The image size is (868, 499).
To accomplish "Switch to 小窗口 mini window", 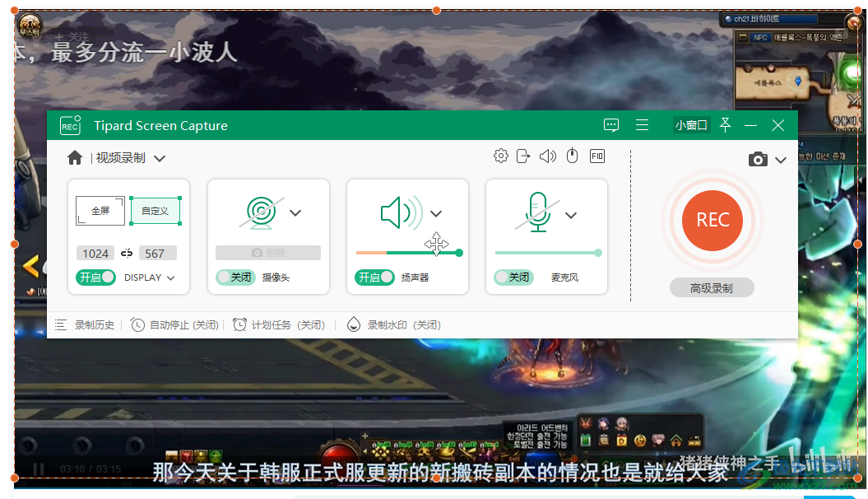I will pos(691,125).
